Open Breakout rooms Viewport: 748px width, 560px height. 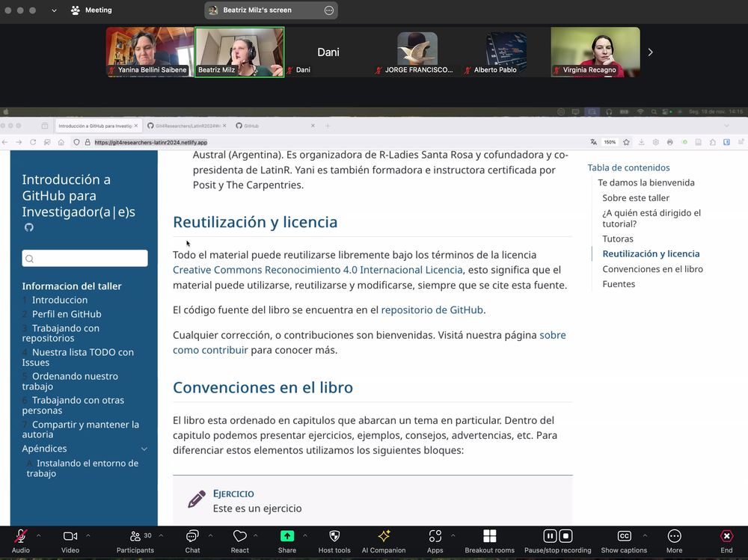[489, 541]
